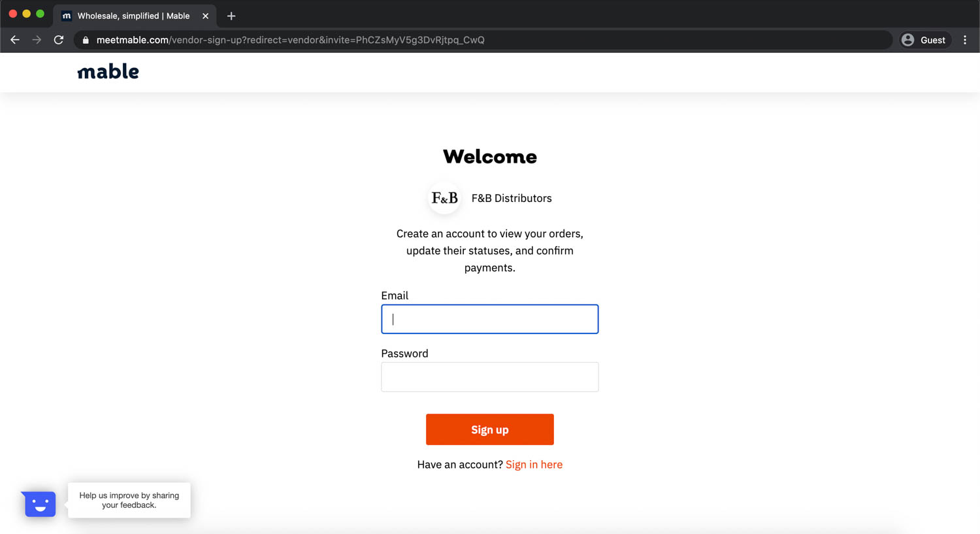
Task: Click the F&B Distributors logo
Action: pyautogui.click(x=444, y=198)
